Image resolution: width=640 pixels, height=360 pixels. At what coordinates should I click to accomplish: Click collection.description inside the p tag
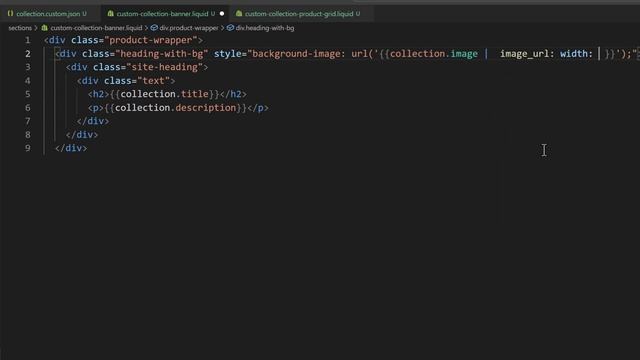coord(176,107)
